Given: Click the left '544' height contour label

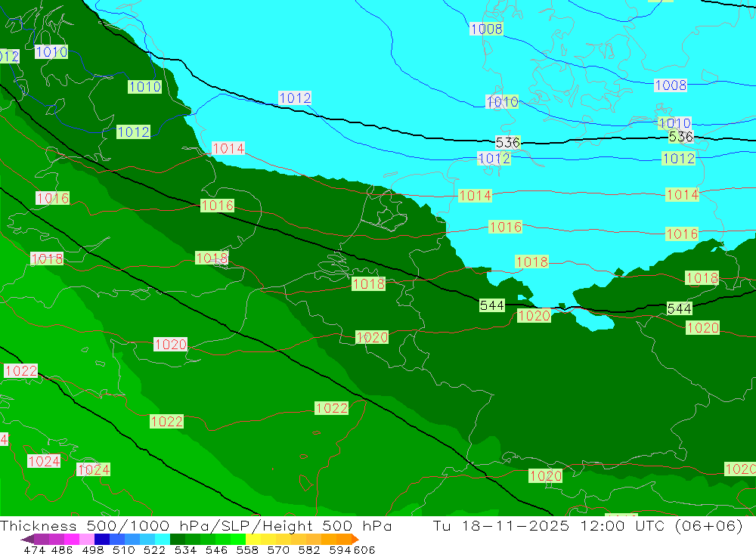Looking at the screenshot, I should [x=492, y=305].
